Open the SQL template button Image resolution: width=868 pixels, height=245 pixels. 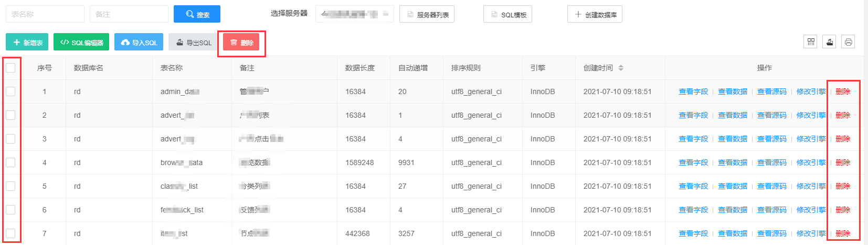click(x=507, y=14)
